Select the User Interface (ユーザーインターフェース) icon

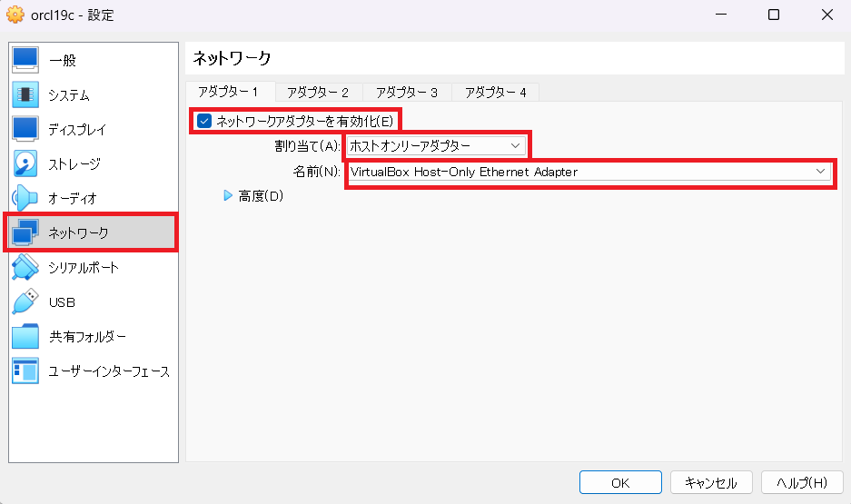click(x=25, y=371)
